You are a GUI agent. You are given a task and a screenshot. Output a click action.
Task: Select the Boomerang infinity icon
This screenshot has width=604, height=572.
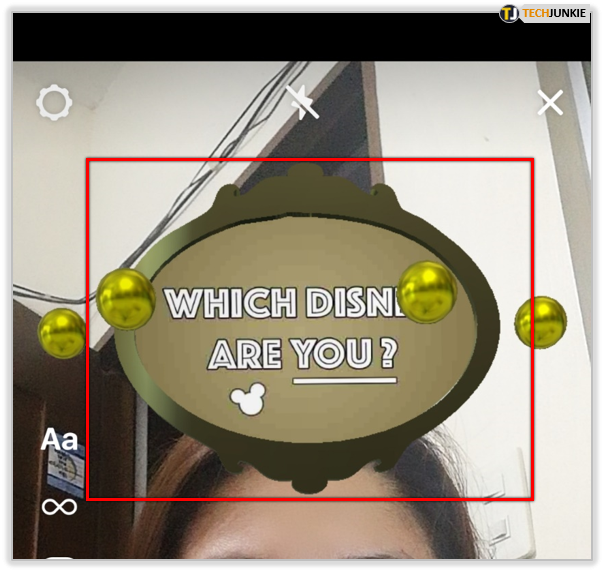59,507
